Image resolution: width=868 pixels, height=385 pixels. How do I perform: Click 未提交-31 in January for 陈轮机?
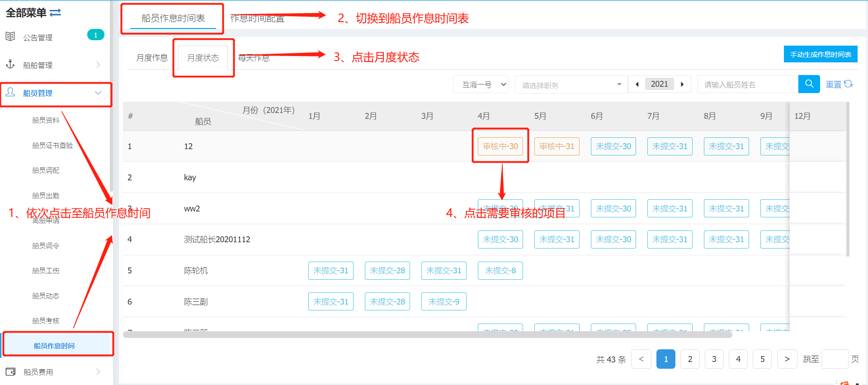(x=331, y=270)
